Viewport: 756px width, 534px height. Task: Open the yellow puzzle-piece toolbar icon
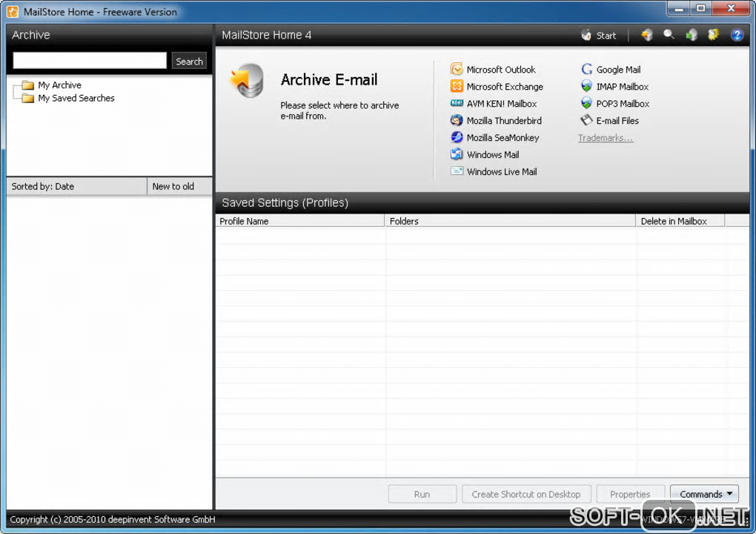pyautogui.click(x=713, y=35)
